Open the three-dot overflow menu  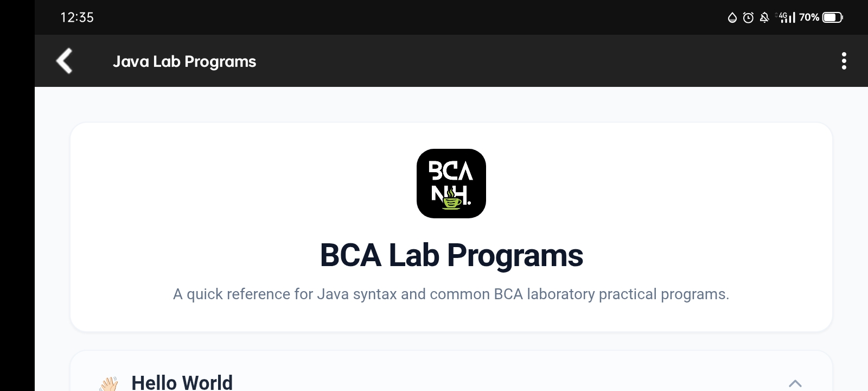[x=844, y=61]
